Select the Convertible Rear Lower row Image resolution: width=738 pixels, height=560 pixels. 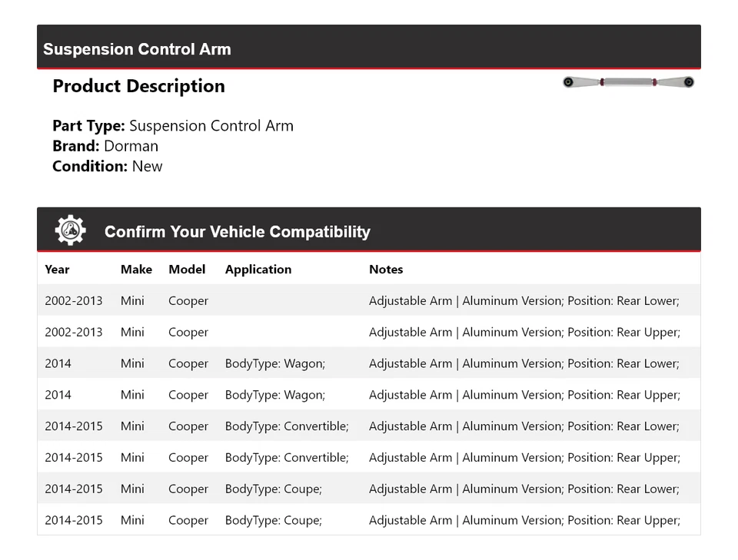click(369, 426)
